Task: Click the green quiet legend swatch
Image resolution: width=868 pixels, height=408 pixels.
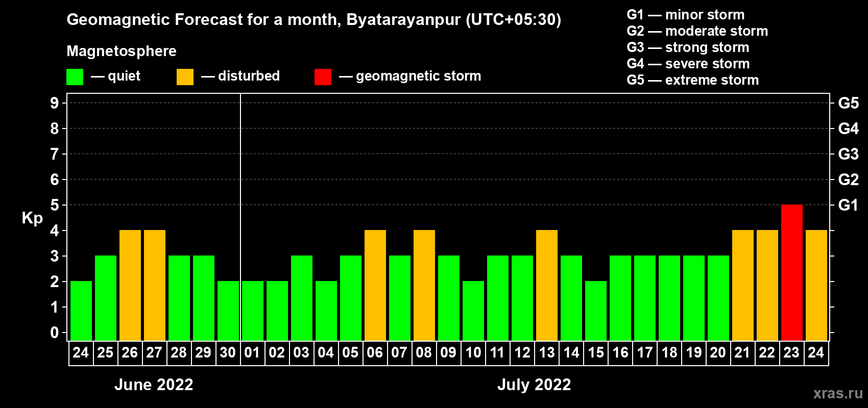Action: [75, 77]
